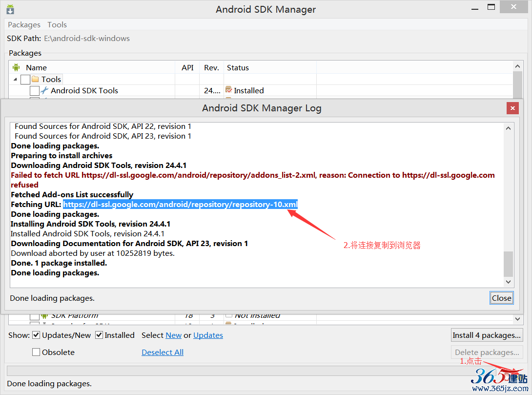This screenshot has height=395, width=532.
Task: Click 'Fetched Add-ons List successfully' log line
Action: pos(72,194)
